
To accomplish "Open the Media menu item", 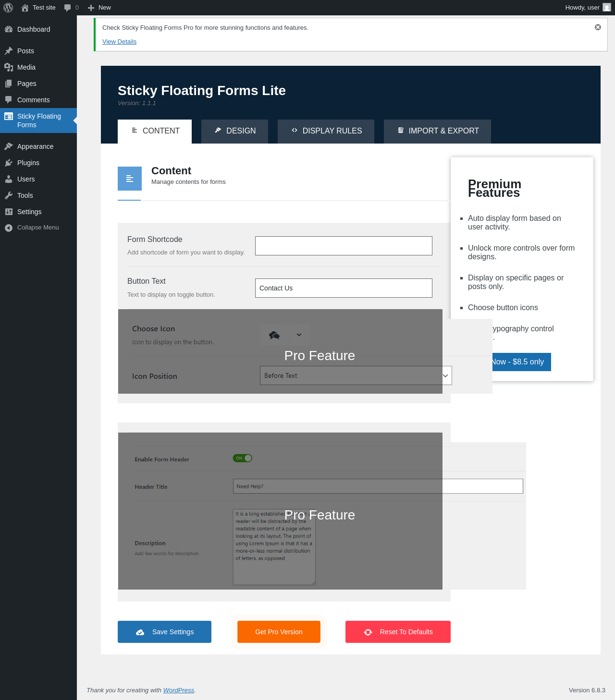I will click(38, 67).
